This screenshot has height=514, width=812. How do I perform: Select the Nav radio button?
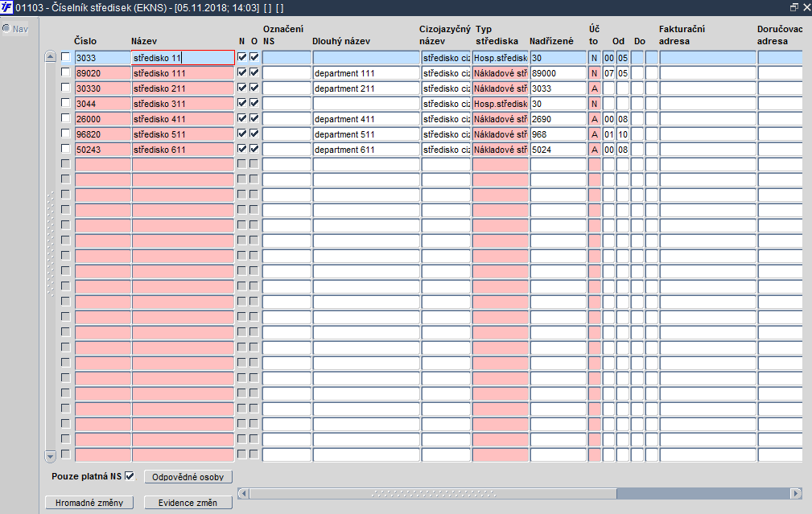(x=6, y=28)
